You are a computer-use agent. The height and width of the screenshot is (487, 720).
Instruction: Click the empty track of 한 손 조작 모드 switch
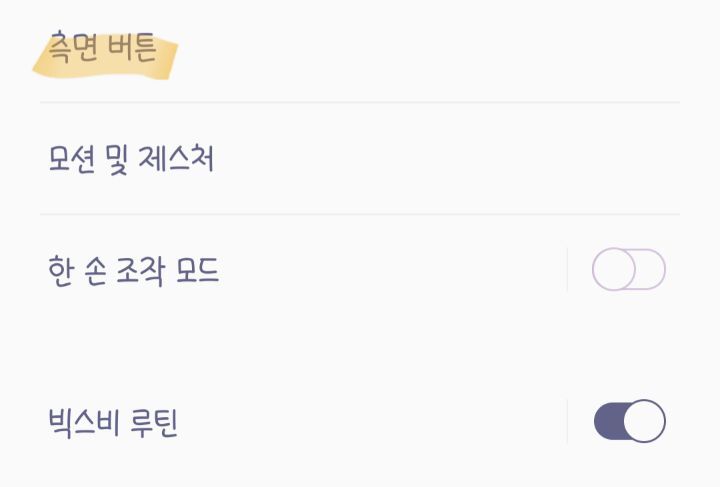coord(651,270)
